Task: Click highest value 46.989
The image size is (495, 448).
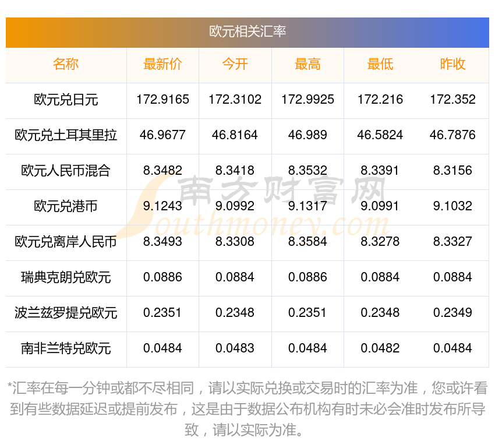Action: click(x=307, y=135)
